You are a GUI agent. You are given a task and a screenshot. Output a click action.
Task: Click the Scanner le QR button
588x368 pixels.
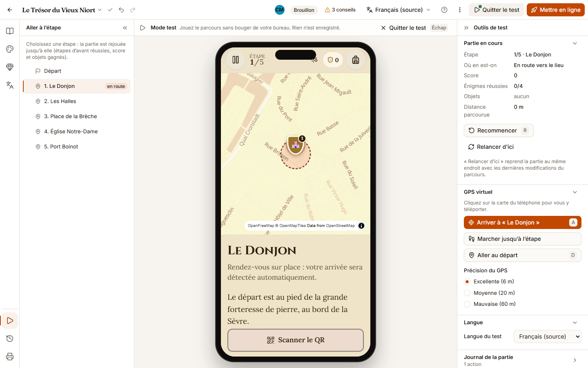click(x=296, y=340)
